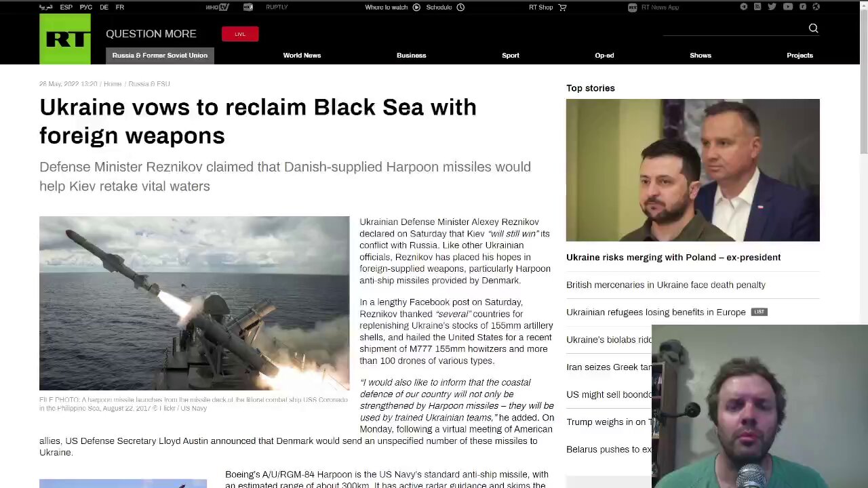Screen dimensions: 868x488
Task: Open the Business menu
Action: (412, 56)
